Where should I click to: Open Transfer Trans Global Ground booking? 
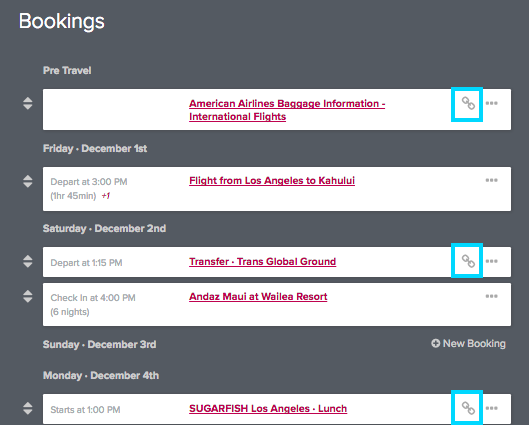[262, 262]
